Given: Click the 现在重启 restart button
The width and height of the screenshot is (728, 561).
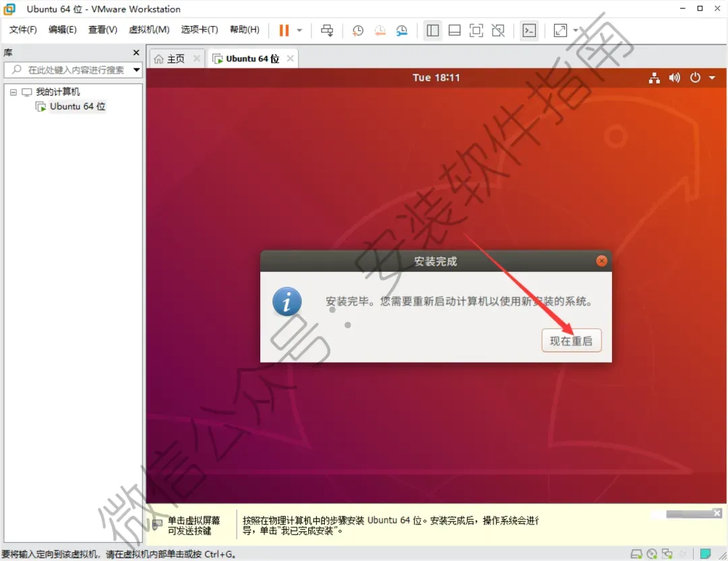Looking at the screenshot, I should 571,341.
